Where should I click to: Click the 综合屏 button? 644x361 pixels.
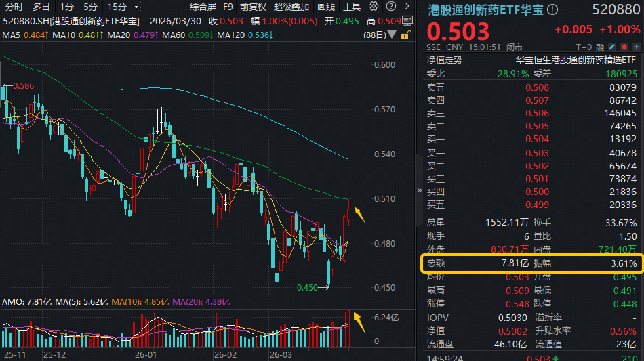coord(203,7)
